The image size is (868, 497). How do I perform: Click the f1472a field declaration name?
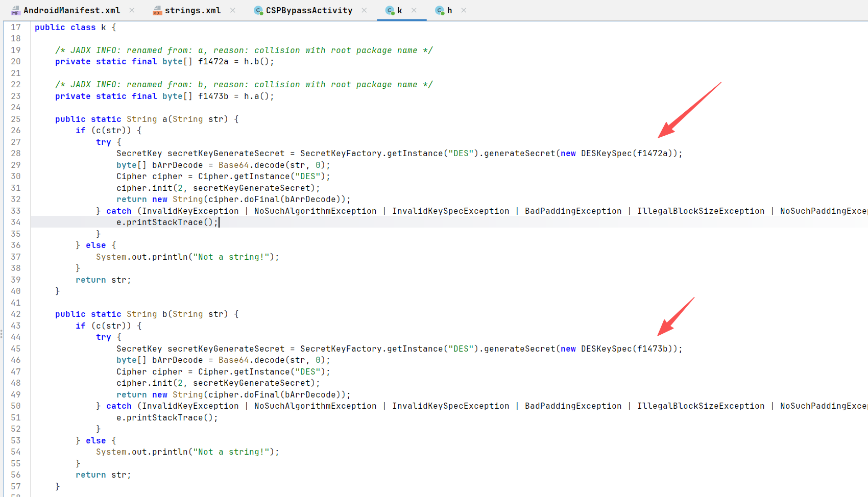point(213,62)
